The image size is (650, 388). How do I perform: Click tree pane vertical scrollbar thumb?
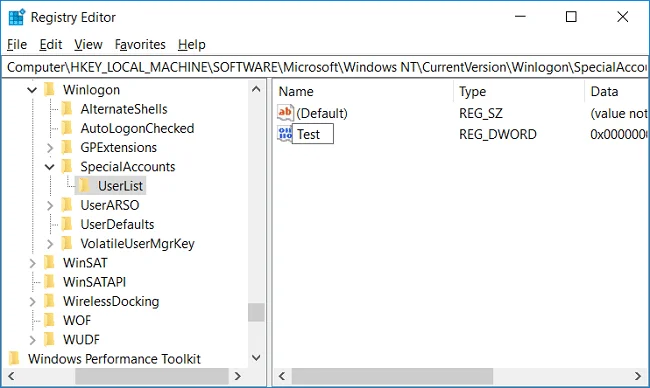point(256,312)
